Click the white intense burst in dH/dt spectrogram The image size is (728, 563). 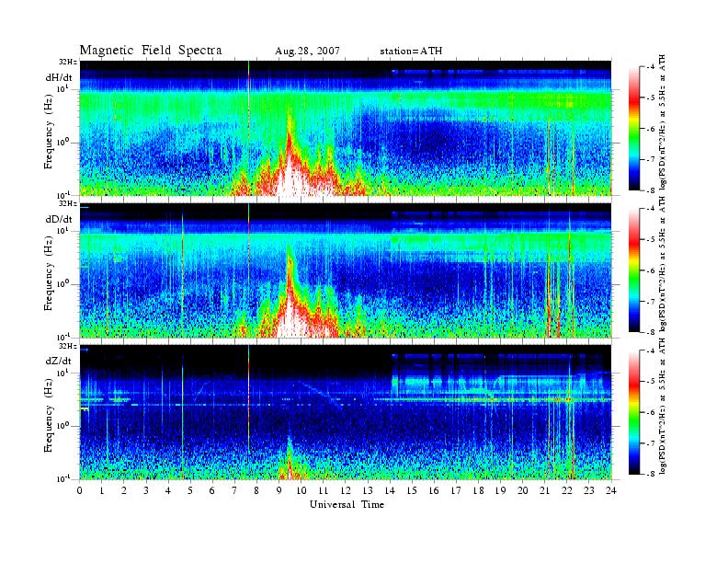click(290, 178)
